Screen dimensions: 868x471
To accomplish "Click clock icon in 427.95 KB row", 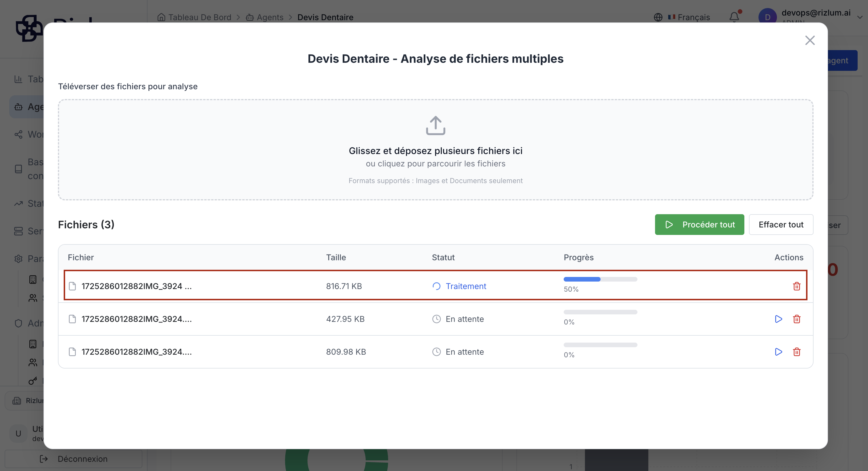I will (436, 319).
